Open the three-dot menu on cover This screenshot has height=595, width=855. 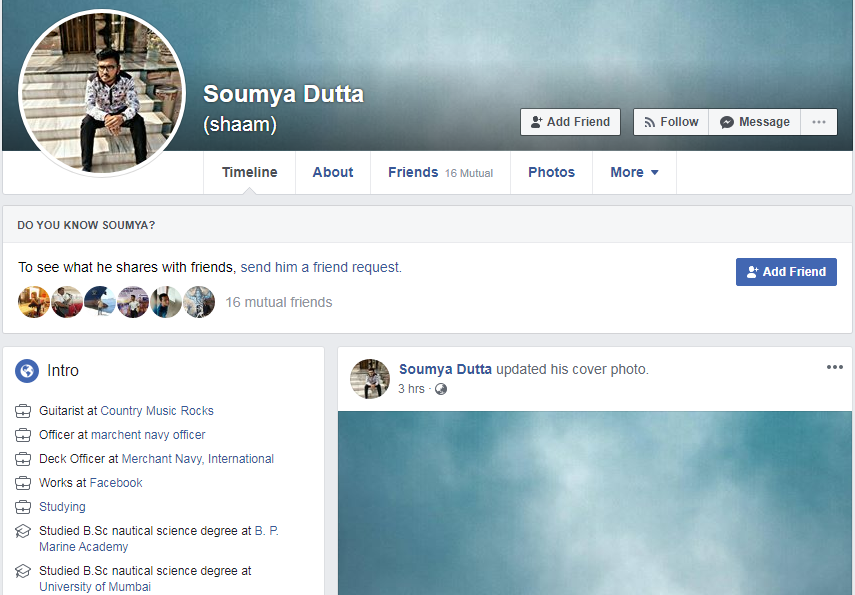tap(819, 122)
